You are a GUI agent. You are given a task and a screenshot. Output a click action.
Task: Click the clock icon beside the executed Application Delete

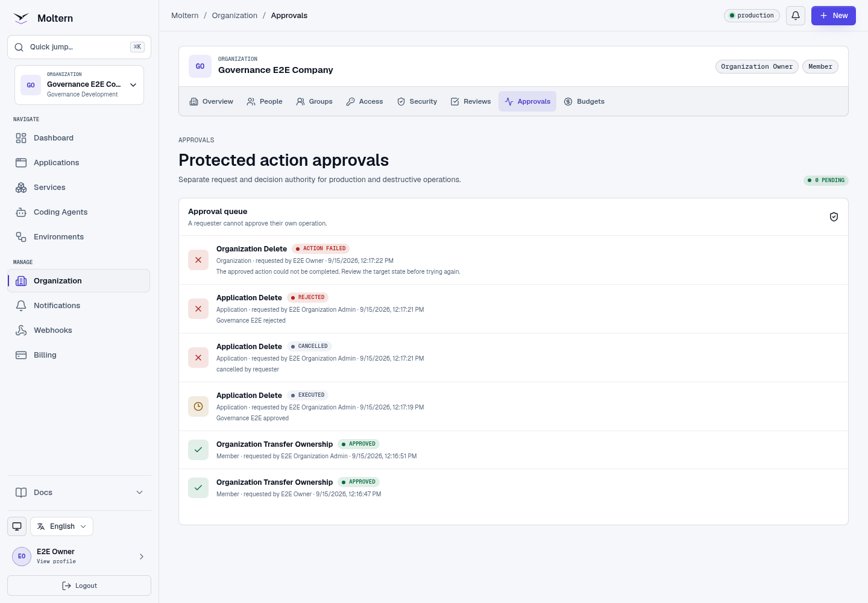[x=198, y=406]
